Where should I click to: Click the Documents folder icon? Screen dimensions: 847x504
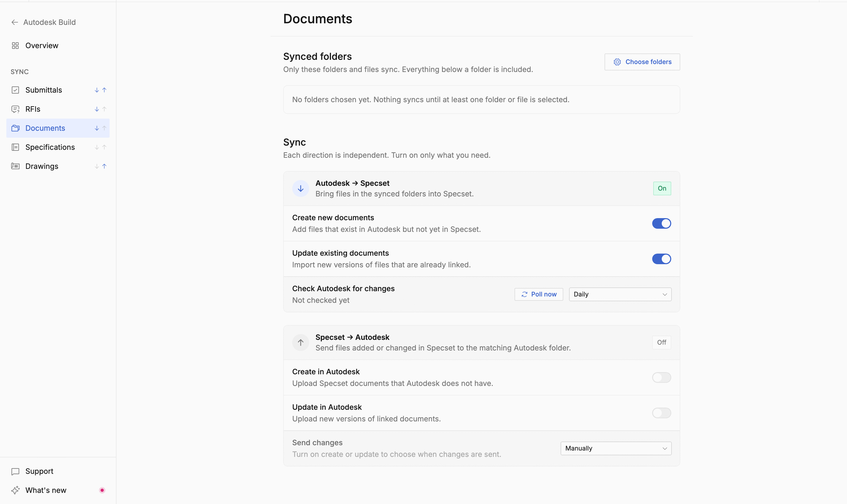[x=15, y=128]
